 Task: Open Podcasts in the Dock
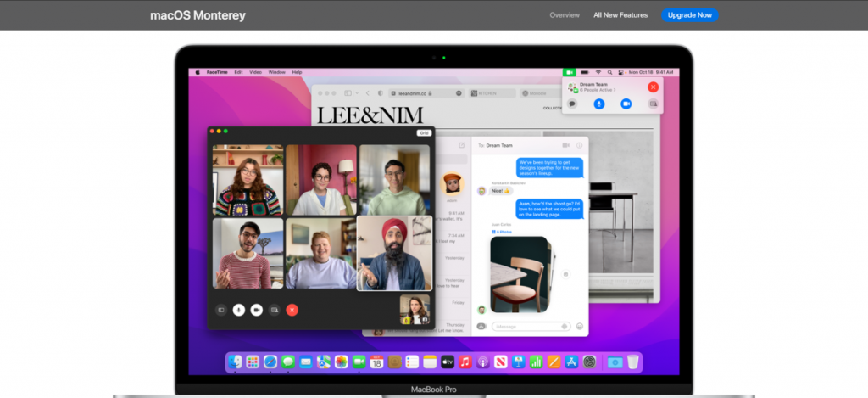(482, 362)
